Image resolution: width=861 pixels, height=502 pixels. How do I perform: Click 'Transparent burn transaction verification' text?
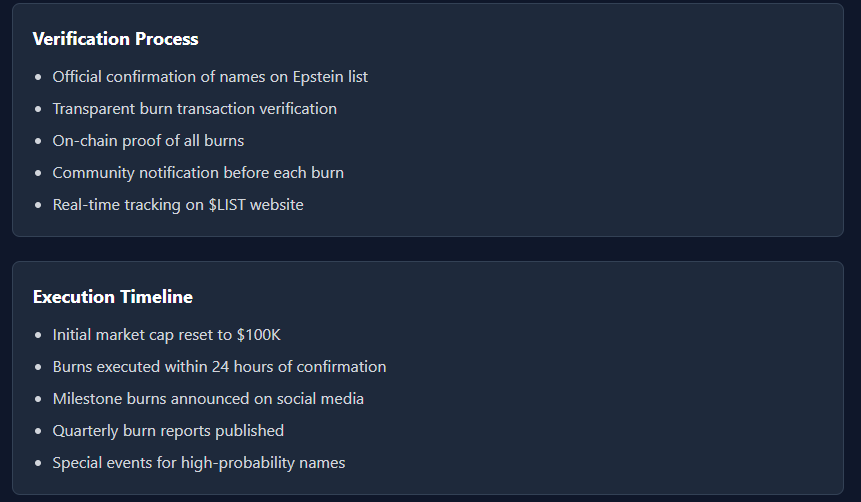(x=194, y=109)
